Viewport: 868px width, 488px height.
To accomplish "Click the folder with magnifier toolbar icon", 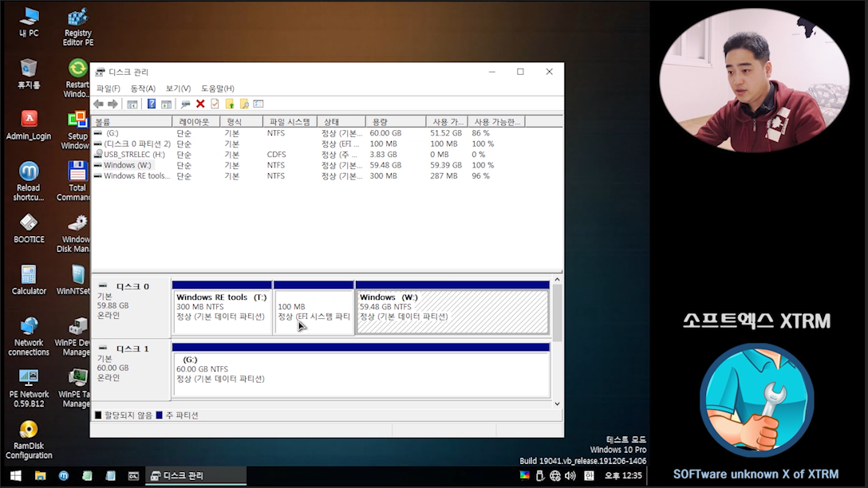I will pyautogui.click(x=244, y=104).
